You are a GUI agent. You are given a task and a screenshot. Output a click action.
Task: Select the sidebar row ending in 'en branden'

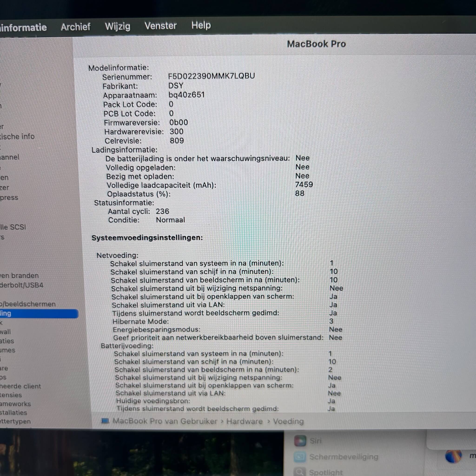coord(20,275)
